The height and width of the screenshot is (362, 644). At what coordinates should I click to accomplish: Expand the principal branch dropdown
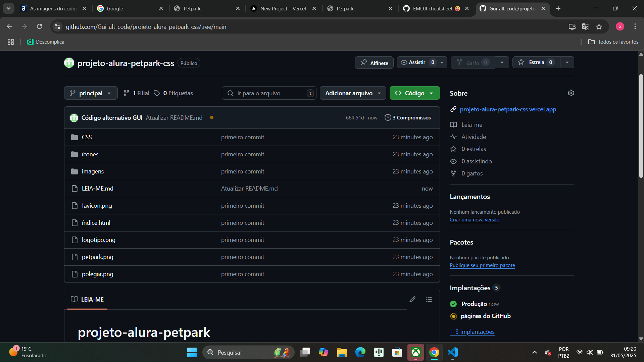[91, 93]
